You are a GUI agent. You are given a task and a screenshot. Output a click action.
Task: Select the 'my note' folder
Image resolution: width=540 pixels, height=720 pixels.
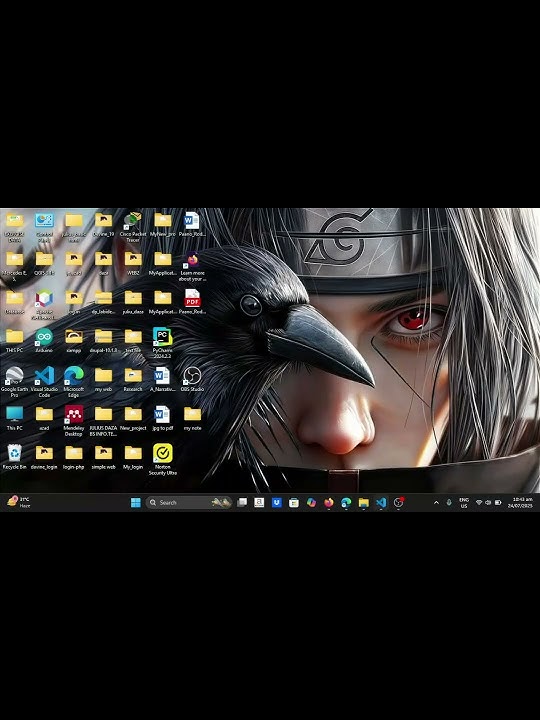[192, 418]
